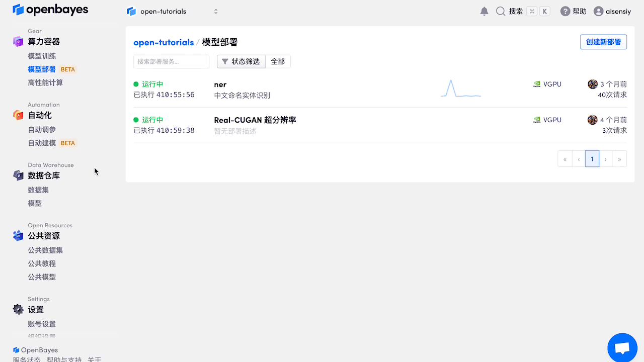
Task: Click the 自动化 Automation section icon
Action: pos(18,115)
